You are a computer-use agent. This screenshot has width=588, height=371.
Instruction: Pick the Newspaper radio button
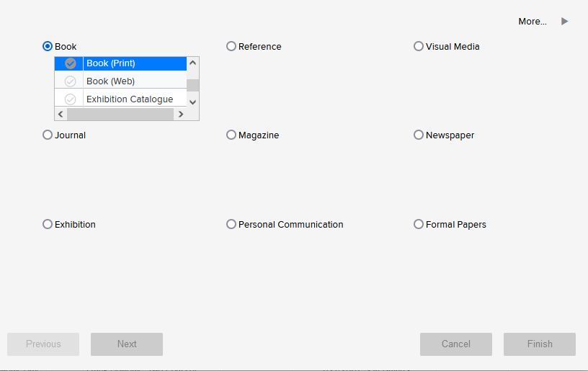(x=419, y=135)
